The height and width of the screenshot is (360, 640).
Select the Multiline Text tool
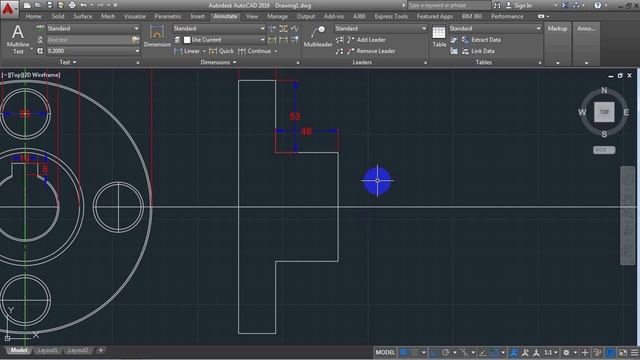[x=18, y=39]
